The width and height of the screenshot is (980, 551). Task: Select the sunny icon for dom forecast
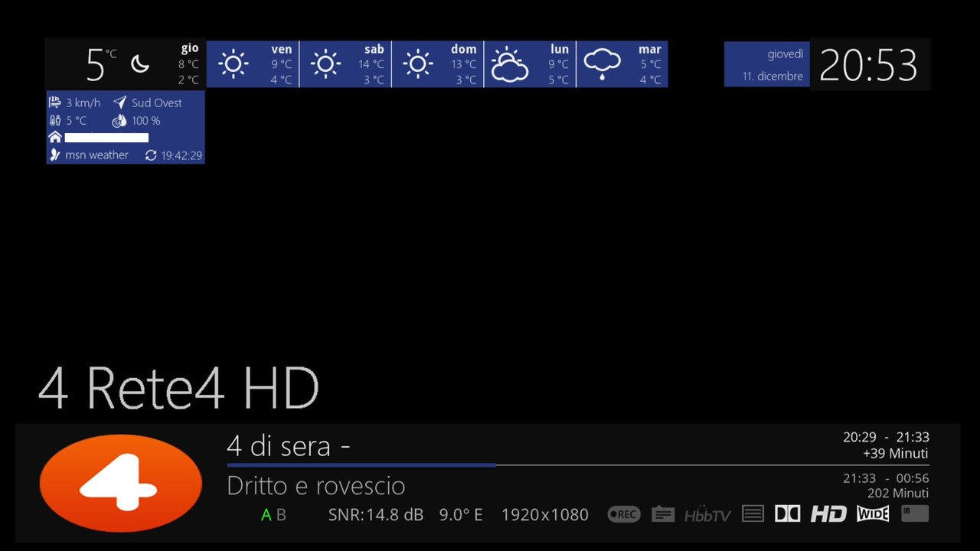(417, 64)
